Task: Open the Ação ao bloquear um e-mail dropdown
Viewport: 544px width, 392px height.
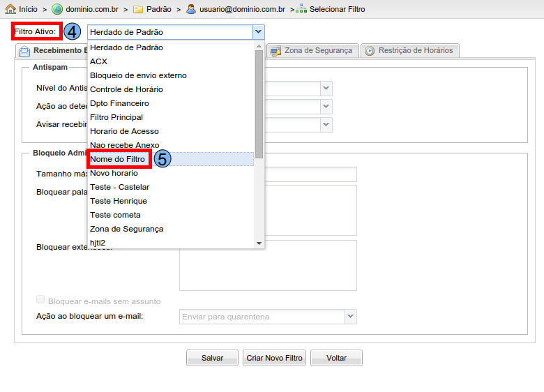Action: click(x=350, y=317)
